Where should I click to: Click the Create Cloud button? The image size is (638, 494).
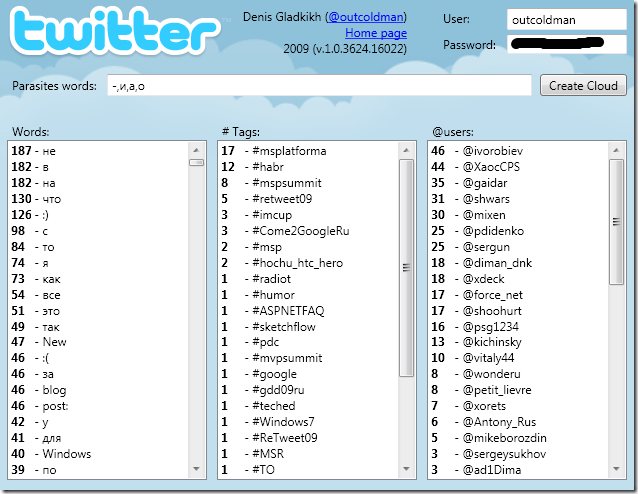(x=583, y=85)
